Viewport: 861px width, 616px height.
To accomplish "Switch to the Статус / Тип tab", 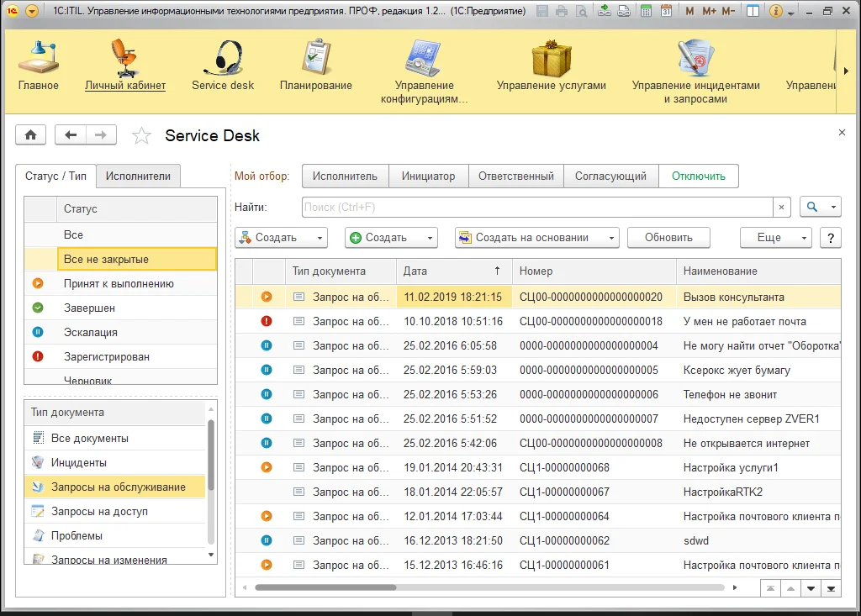I will (x=55, y=176).
